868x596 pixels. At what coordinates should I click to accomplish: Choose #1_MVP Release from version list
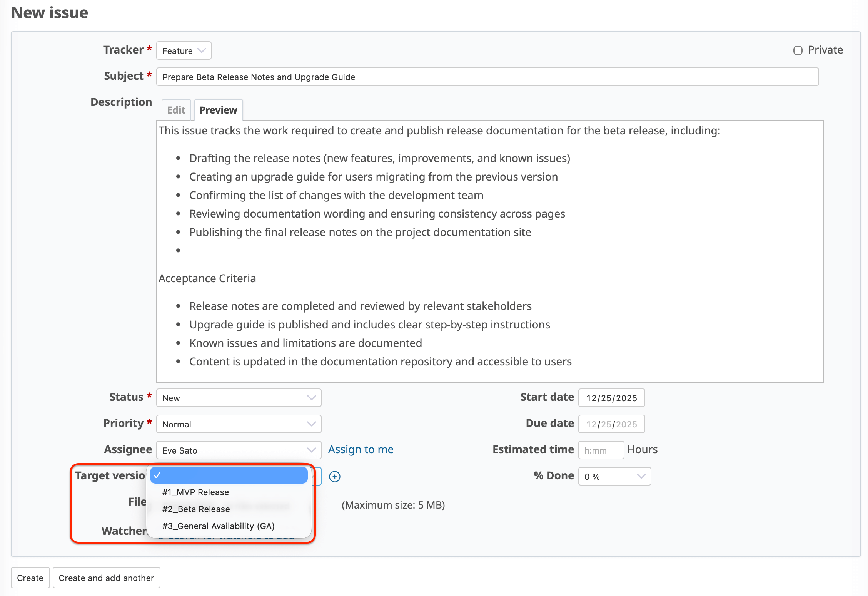click(x=195, y=492)
